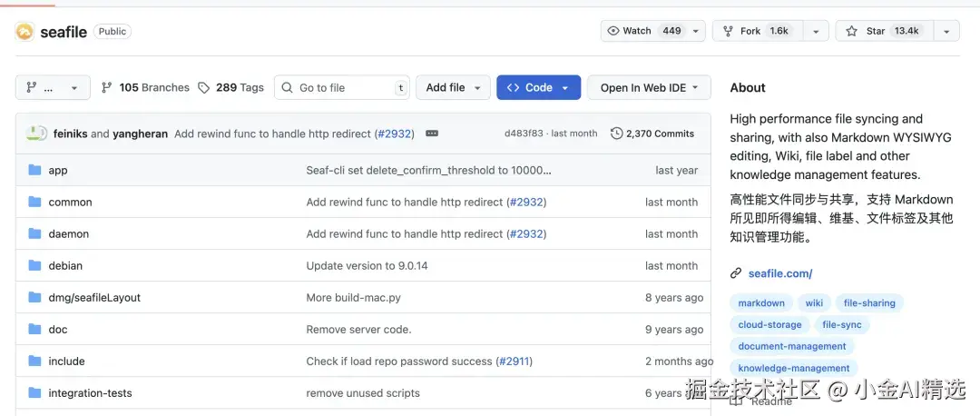Select the markdown topic tag
The image size is (980, 416).
761,303
